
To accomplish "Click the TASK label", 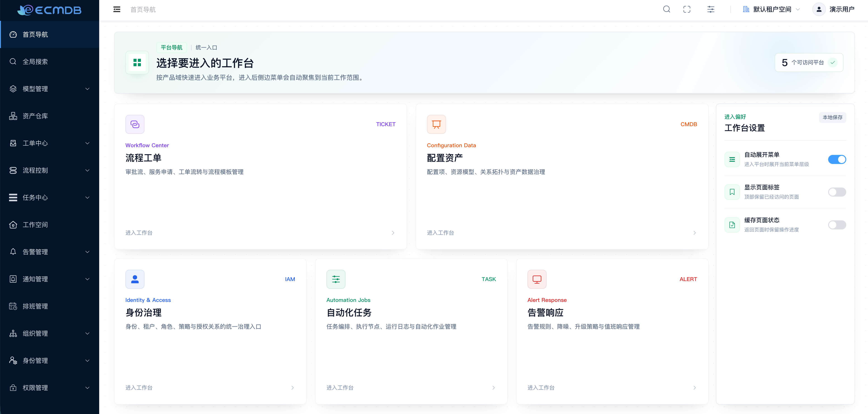I will click(489, 279).
